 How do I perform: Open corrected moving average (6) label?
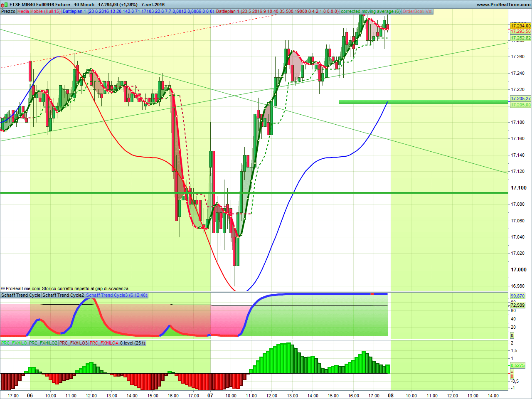[371, 11]
